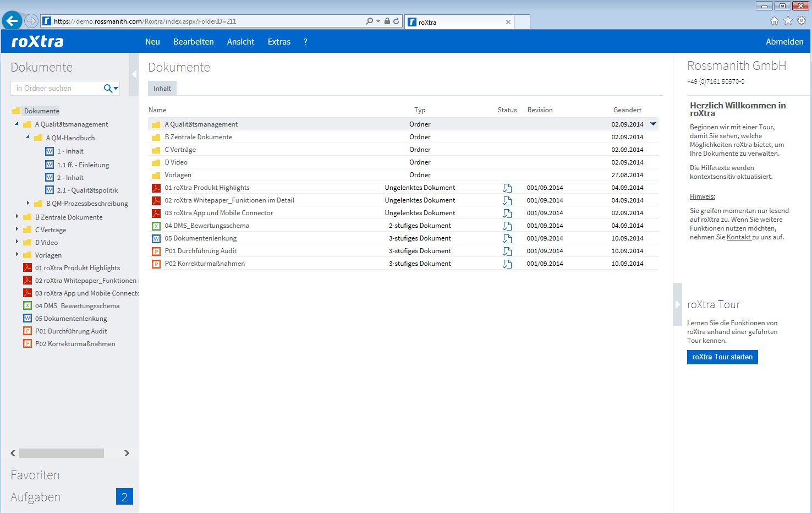Open the Extras menu
The width and height of the screenshot is (812, 514).
[x=279, y=42]
